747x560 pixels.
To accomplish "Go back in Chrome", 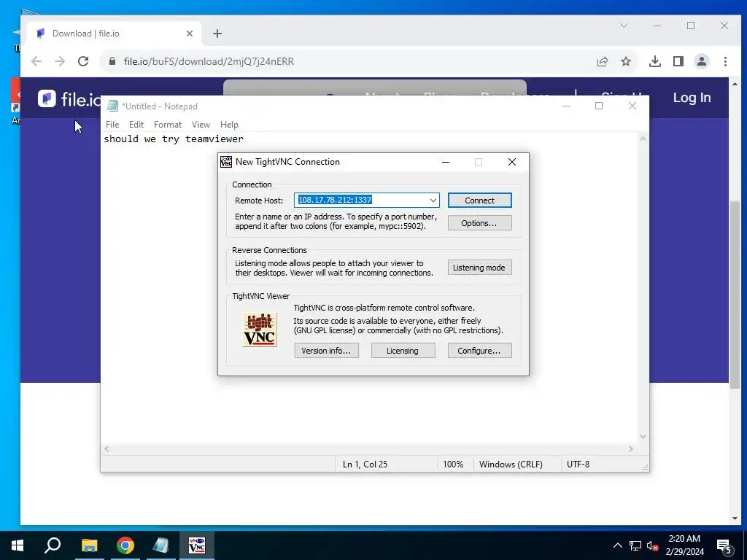I will point(36,61).
